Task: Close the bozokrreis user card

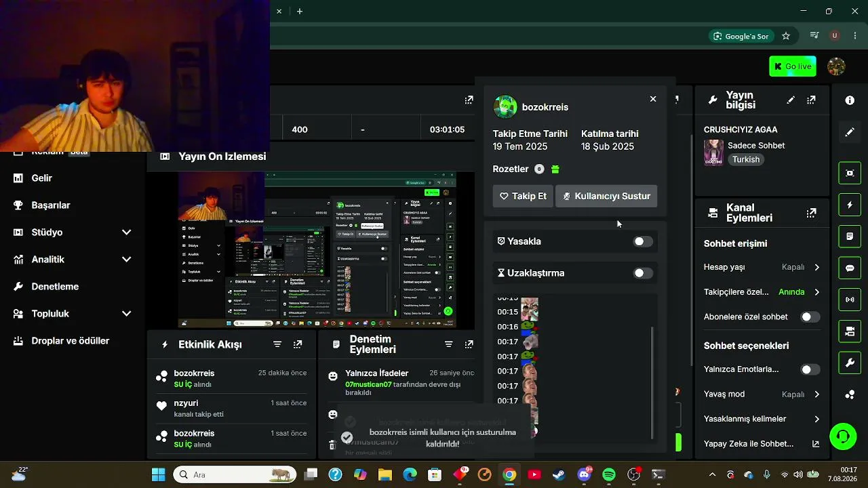Action: pos(653,99)
